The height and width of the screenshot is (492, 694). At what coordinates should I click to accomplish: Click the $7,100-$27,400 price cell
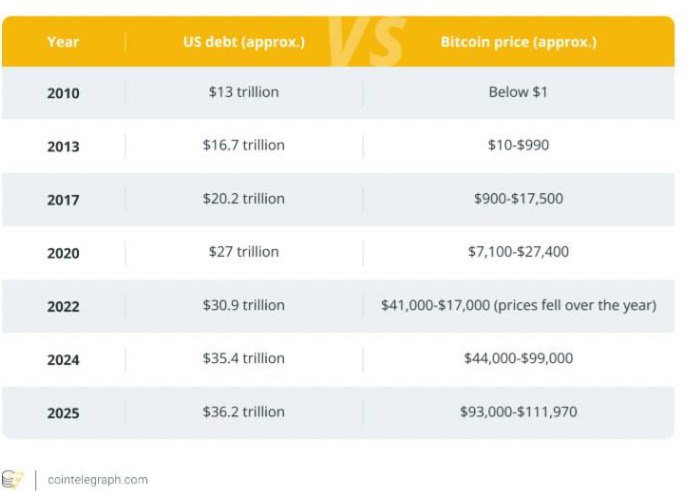tap(518, 251)
